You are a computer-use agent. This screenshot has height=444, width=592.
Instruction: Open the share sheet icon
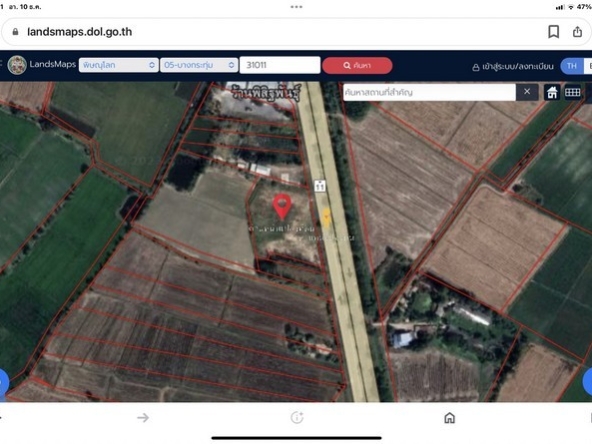pos(577,32)
